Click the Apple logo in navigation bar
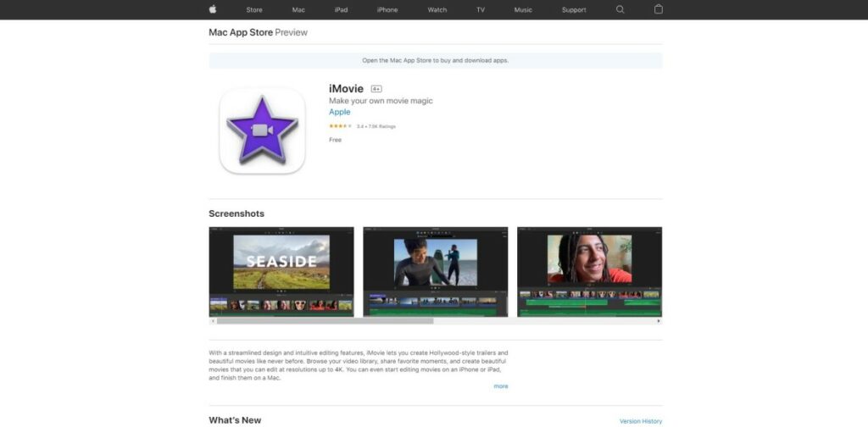Screen dimensions: 868x427 click(x=213, y=8)
